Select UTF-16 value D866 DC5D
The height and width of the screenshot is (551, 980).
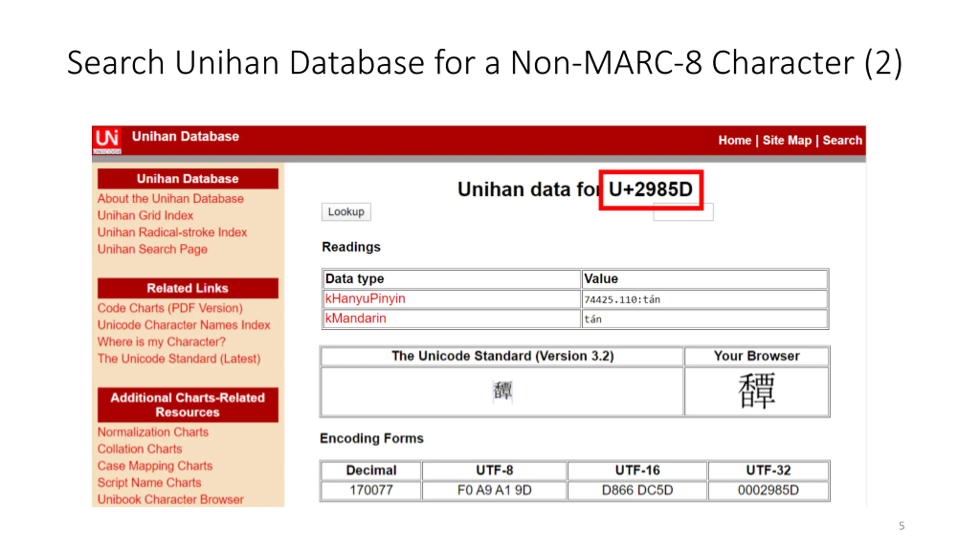[637, 490]
